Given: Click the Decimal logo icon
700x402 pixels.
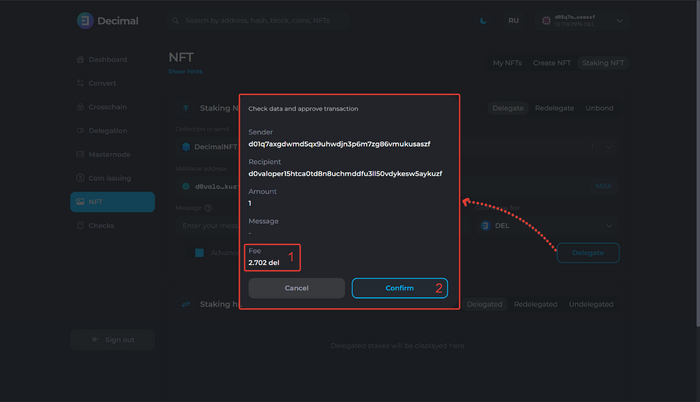Looking at the screenshot, I should pyautogui.click(x=85, y=21).
